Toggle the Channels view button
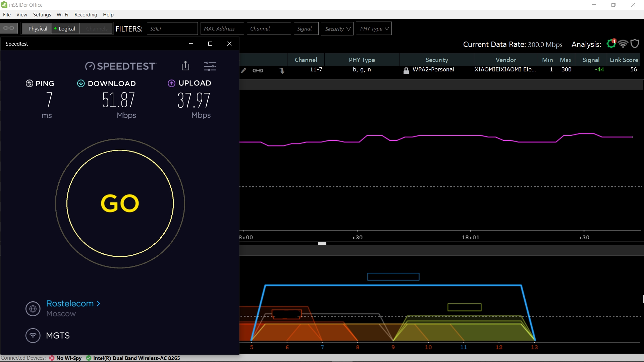Viewport: 644px width, 362px height. click(x=97, y=28)
